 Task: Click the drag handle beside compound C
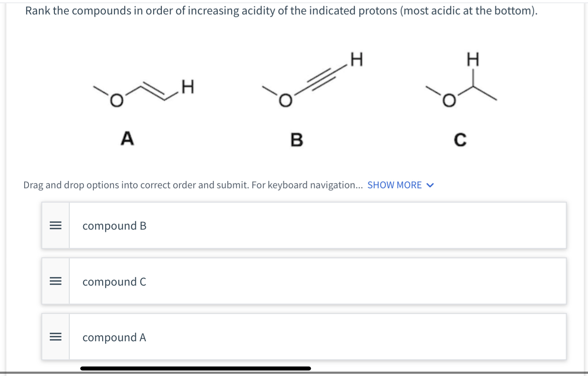[x=55, y=282]
